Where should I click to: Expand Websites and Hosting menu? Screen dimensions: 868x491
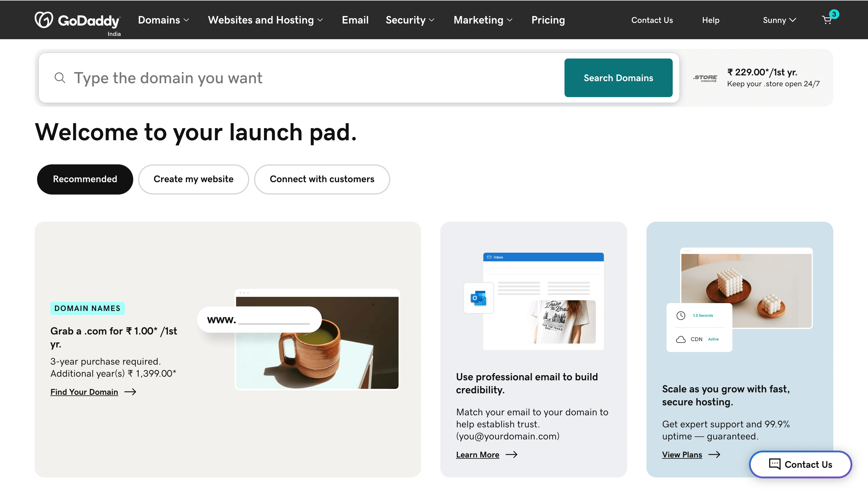coord(266,20)
